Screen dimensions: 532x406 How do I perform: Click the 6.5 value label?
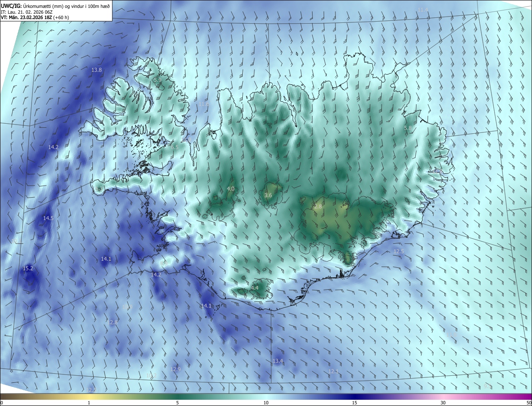coord(175,147)
